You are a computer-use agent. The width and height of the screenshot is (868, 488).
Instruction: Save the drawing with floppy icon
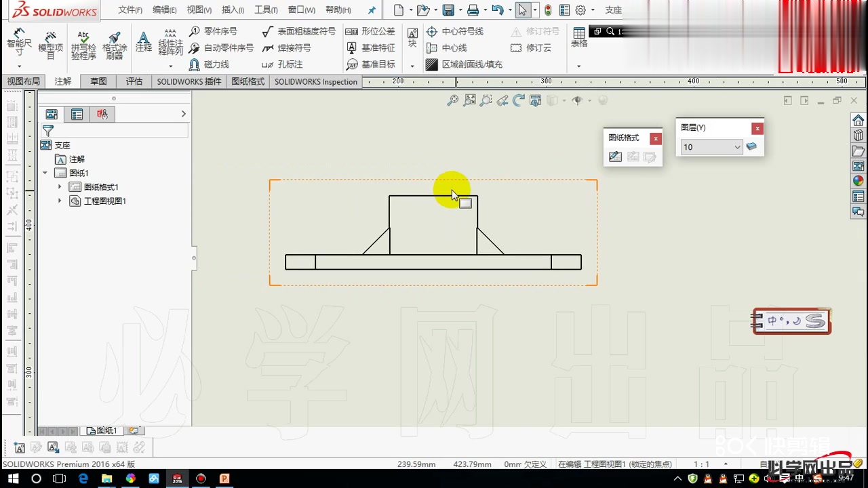pos(448,10)
